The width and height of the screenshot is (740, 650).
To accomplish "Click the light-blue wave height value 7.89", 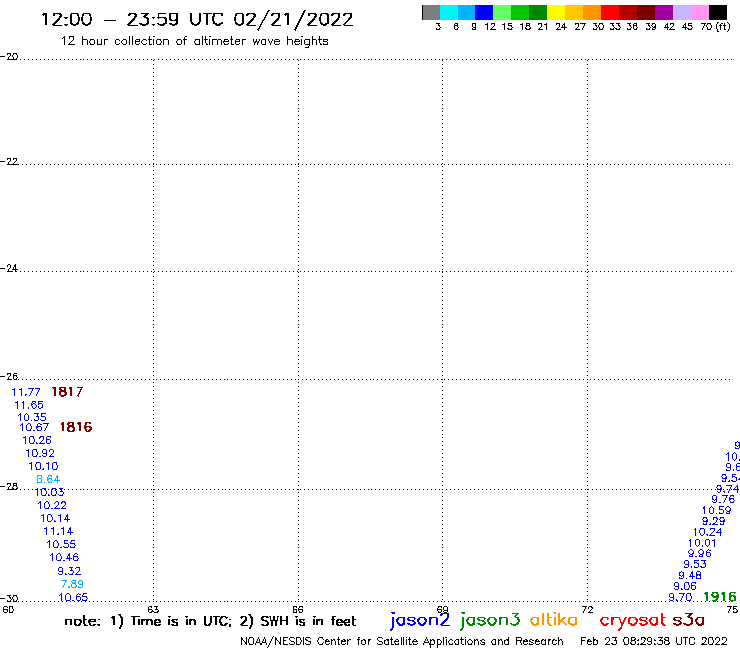I will click(72, 584).
